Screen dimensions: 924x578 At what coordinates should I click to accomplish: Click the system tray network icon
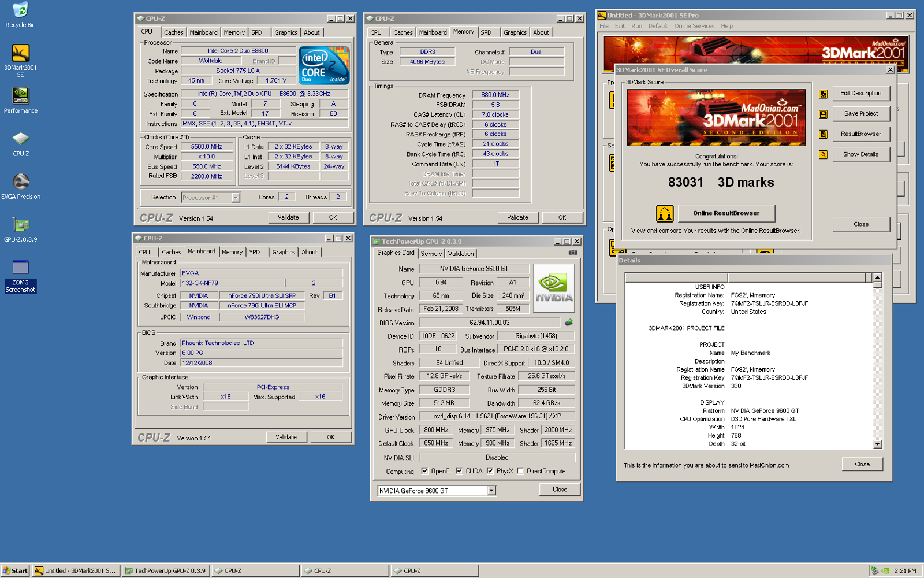(874, 570)
